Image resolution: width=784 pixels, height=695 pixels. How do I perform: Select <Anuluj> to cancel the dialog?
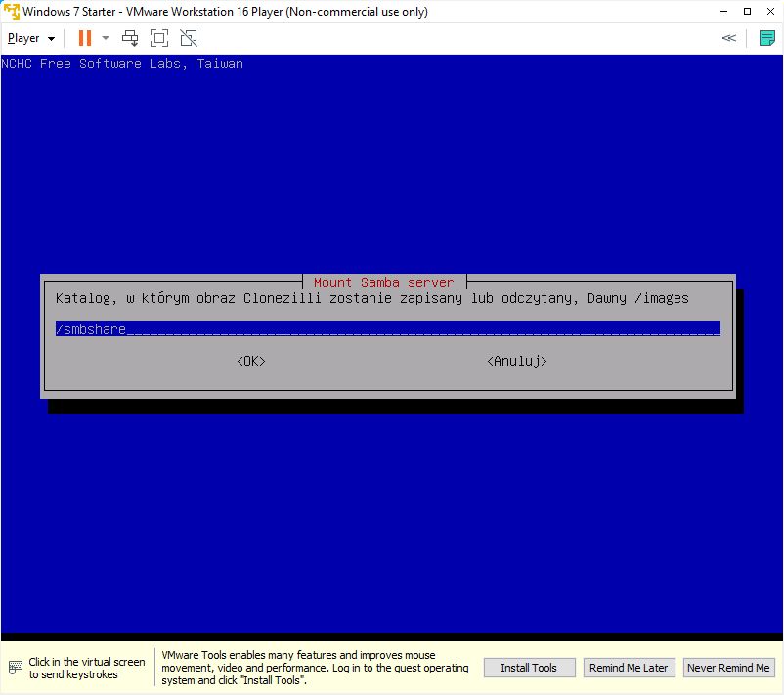(516, 361)
